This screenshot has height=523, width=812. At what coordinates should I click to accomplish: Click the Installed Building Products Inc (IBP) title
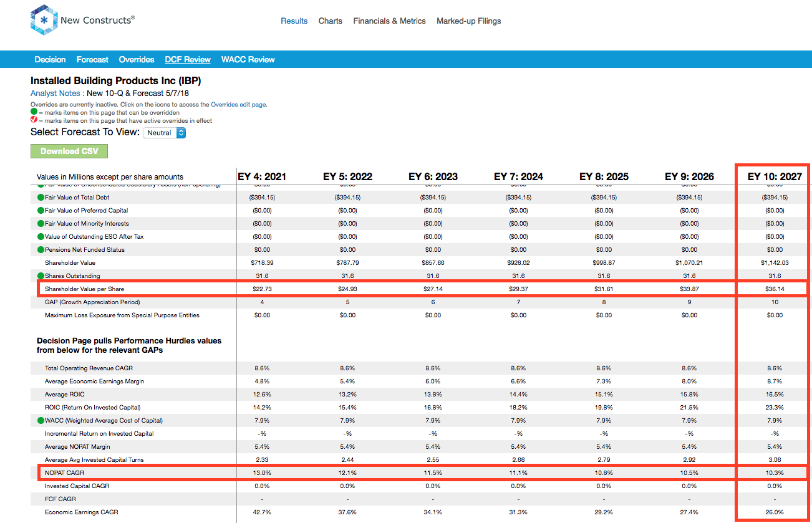point(116,81)
